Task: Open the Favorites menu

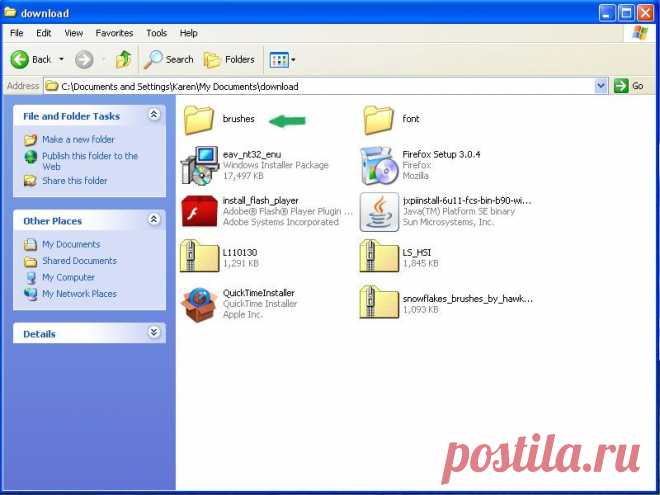Action: coord(114,33)
